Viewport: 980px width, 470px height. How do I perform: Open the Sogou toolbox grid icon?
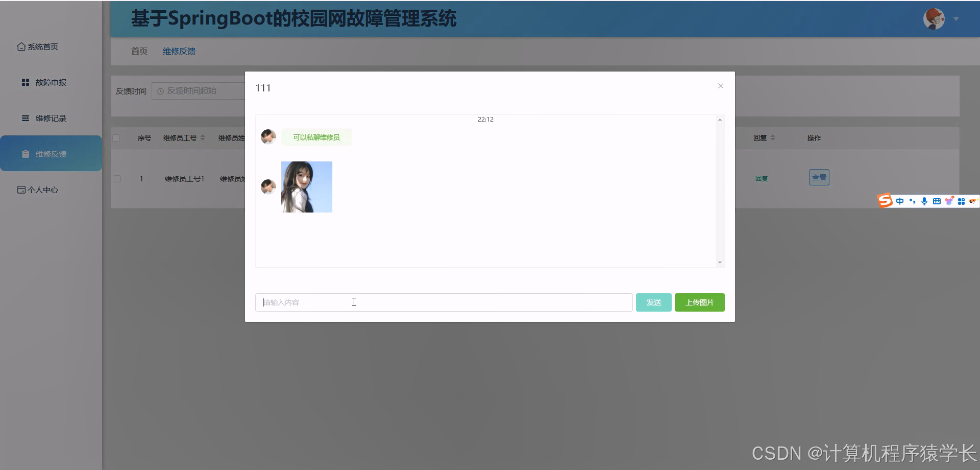(962, 201)
